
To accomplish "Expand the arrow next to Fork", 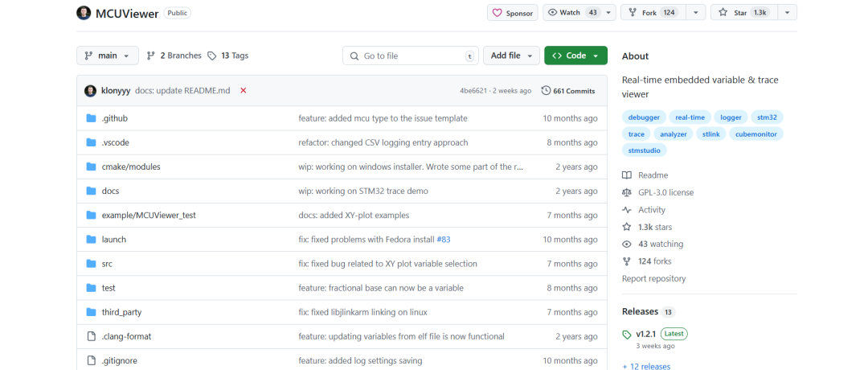I will pos(696,13).
